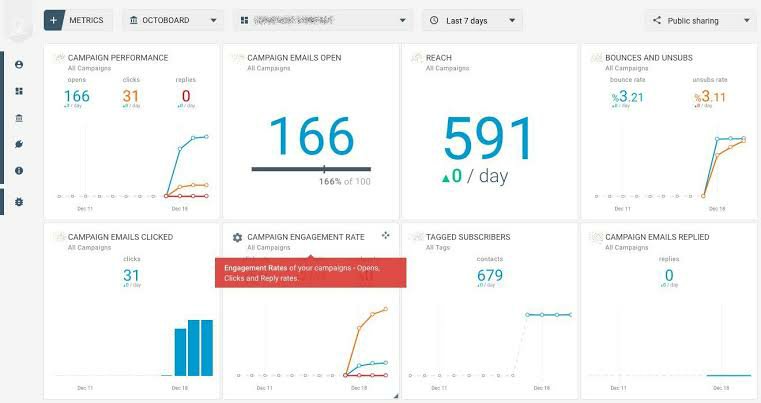This screenshot has width=761, height=403.
Task: Click the move icon on Engagement Rate widget
Action: (386, 236)
